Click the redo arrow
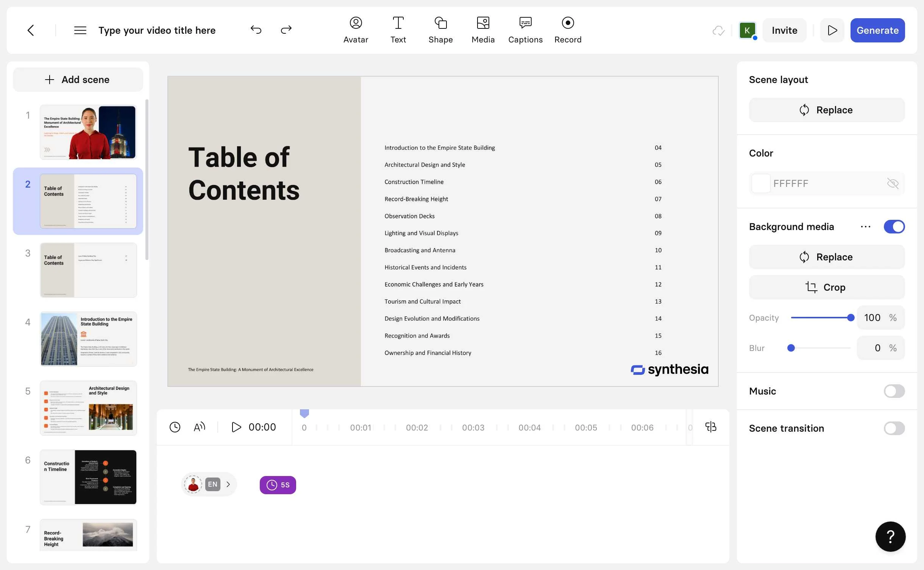The image size is (924, 570). point(286,30)
